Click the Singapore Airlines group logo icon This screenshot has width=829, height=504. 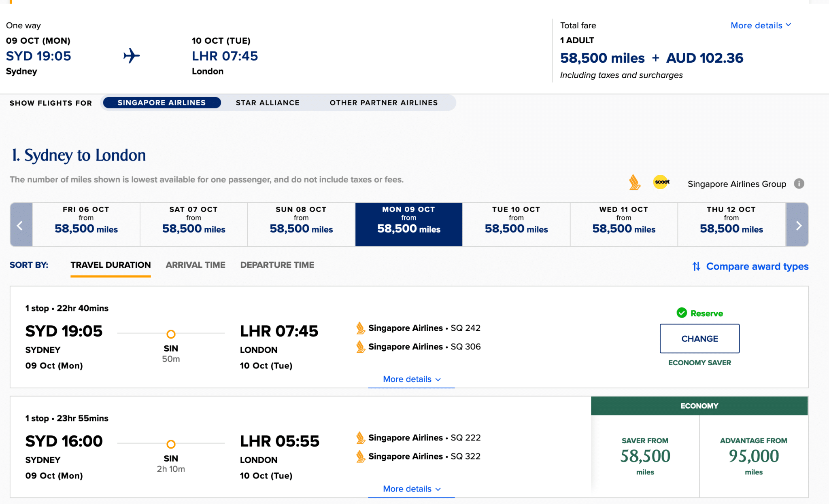(x=634, y=182)
